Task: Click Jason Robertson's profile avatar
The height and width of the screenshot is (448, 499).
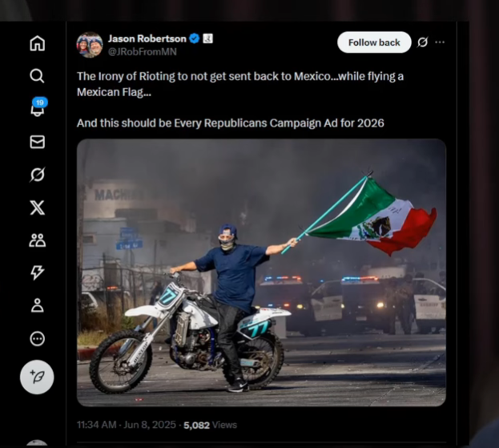Action: [x=90, y=45]
